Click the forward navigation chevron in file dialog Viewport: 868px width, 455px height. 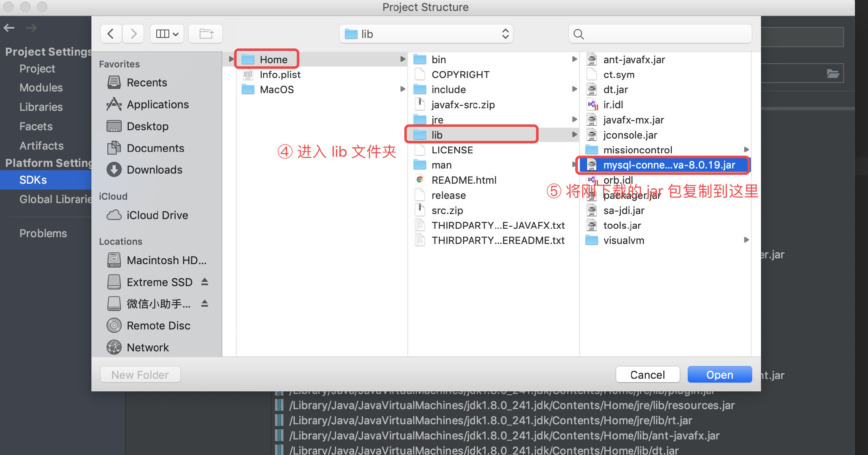tap(134, 34)
